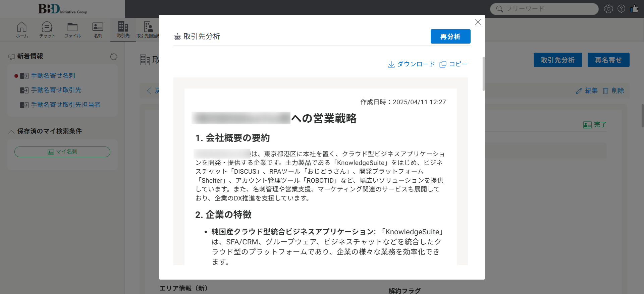Viewport: 644px width, 294px height.
Task: Click the 完了 card status link
Action: 595,125
